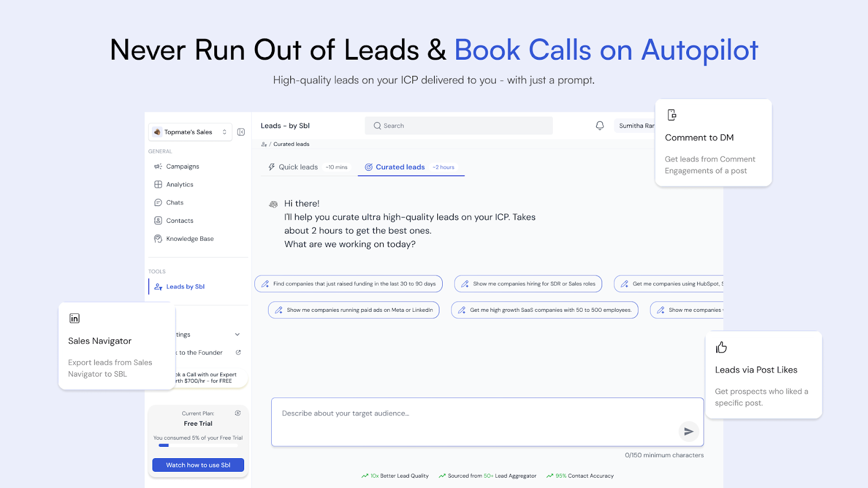The width and height of the screenshot is (868, 488).
Task: Click the Comment to DM card icon
Action: (x=672, y=114)
